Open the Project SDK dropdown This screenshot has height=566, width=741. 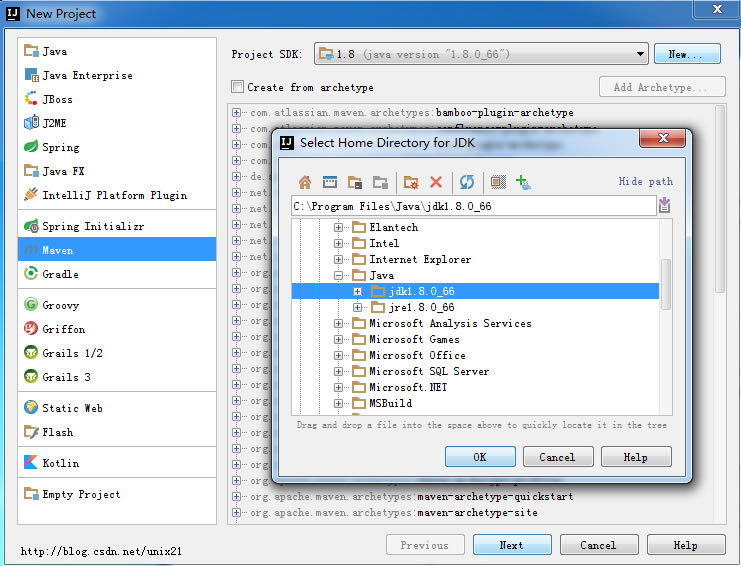tap(481, 54)
